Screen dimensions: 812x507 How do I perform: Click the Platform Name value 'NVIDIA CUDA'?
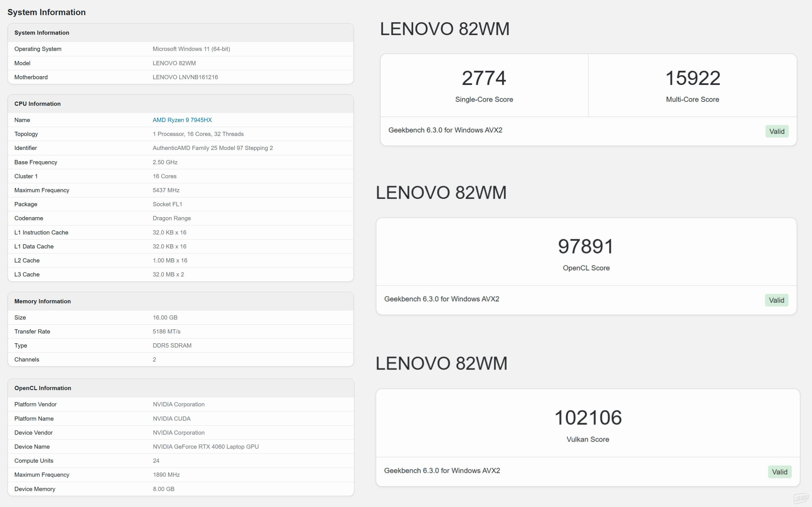pyautogui.click(x=171, y=419)
